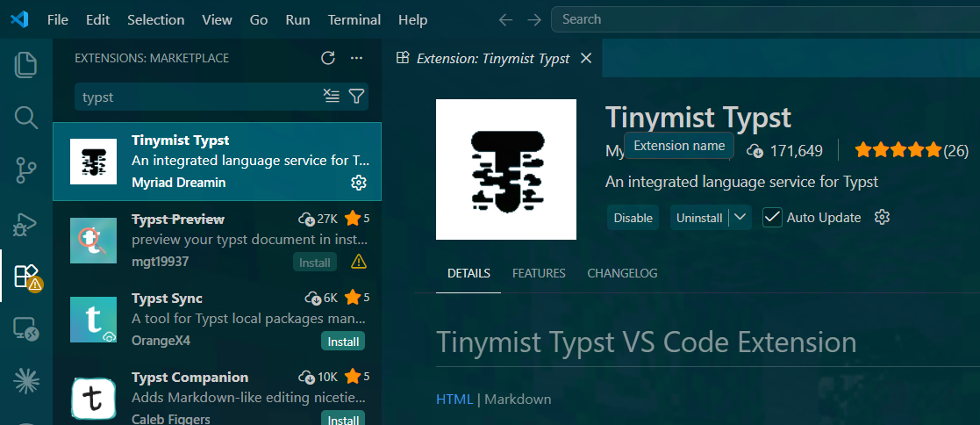
Task: Click the large Tinymist Typst logo image
Action: [506, 169]
